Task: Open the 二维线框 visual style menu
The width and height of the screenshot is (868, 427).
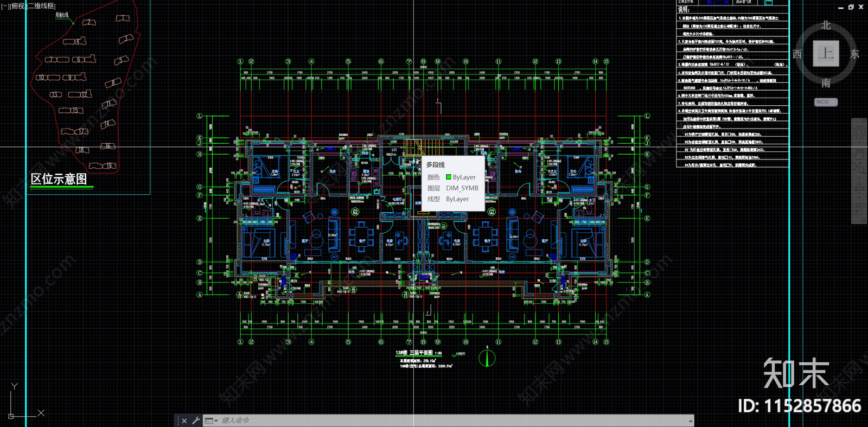Action: coord(41,6)
